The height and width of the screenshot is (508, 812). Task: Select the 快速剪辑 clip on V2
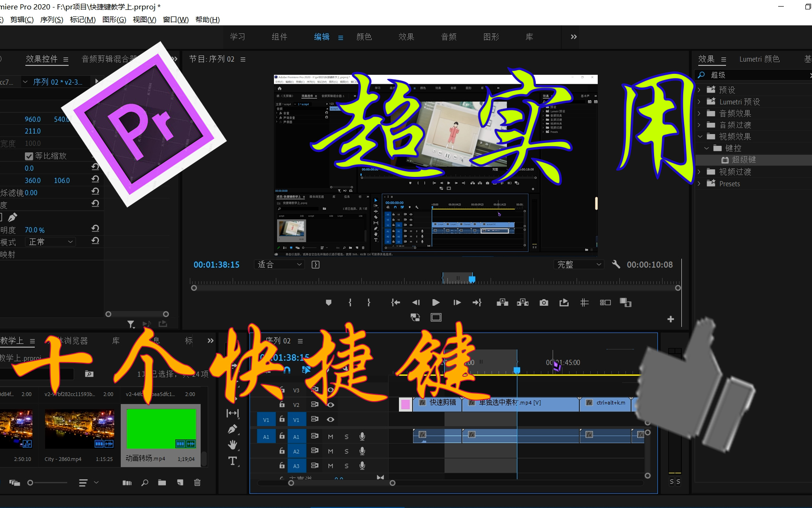point(437,404)
